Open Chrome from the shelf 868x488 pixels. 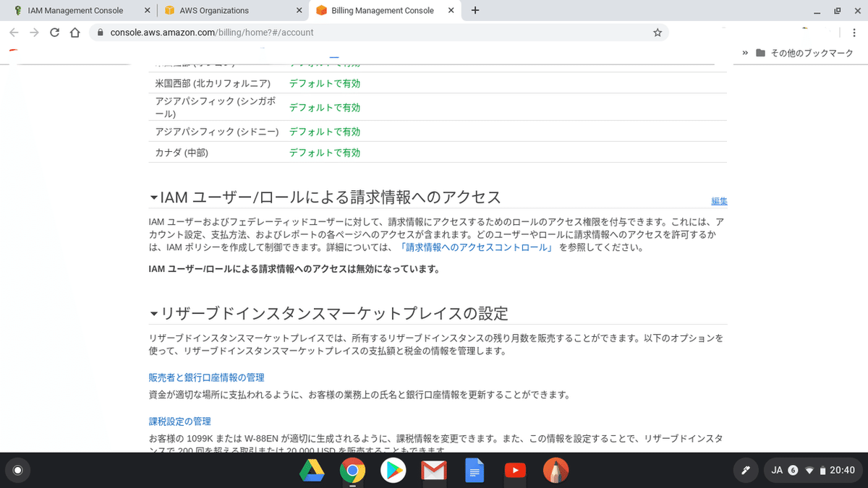pos(352,471)
